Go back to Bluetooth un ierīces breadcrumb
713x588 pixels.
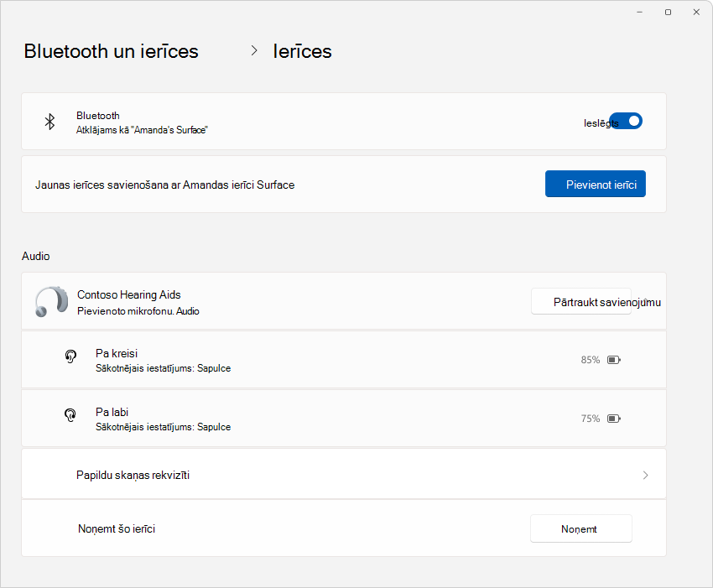[111, 51]
